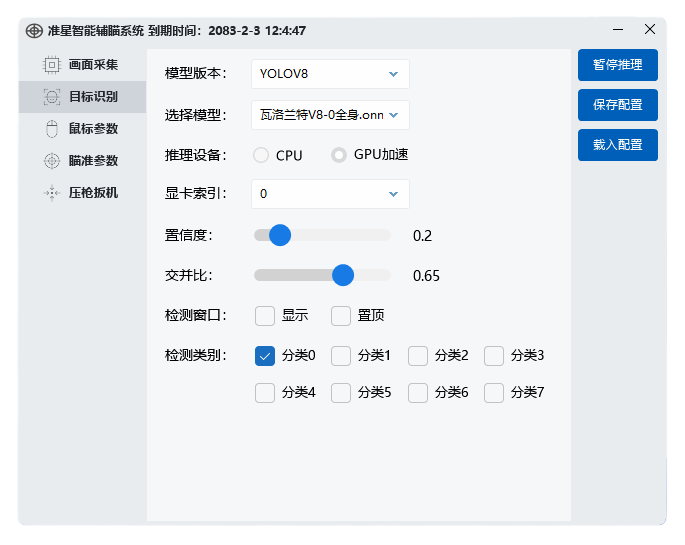685x545 pixels.
Task: Uncheck the 分类0 detection class
Action: click(265, 356)
